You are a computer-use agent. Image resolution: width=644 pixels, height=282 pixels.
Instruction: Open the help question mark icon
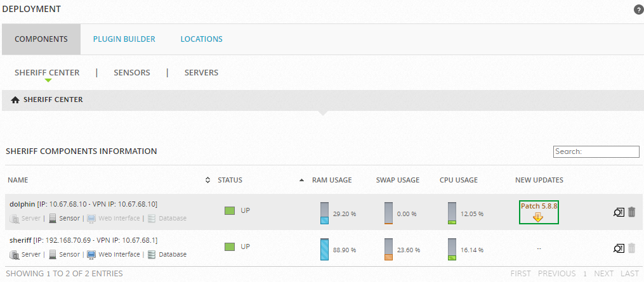(x=638, y=10)
